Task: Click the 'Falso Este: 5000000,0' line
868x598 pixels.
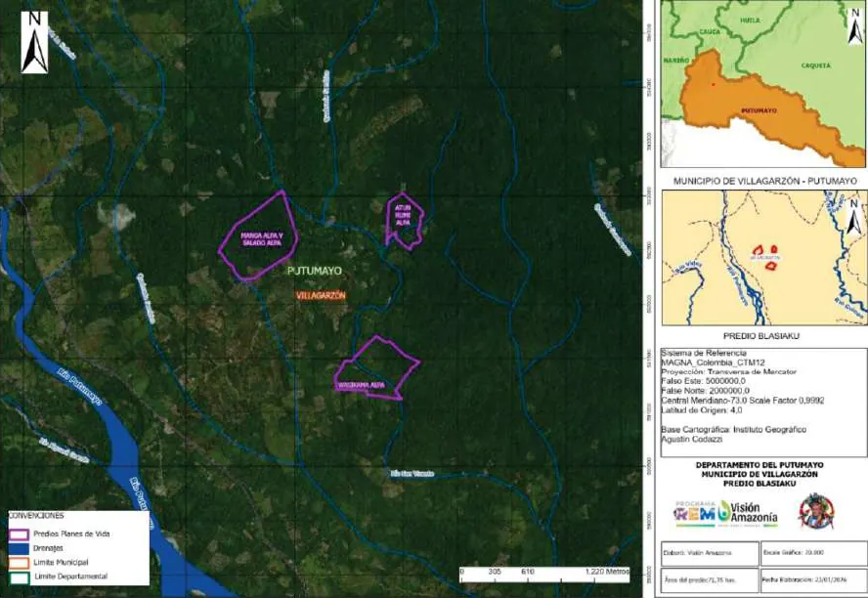Action: click(x=703, y=381)
